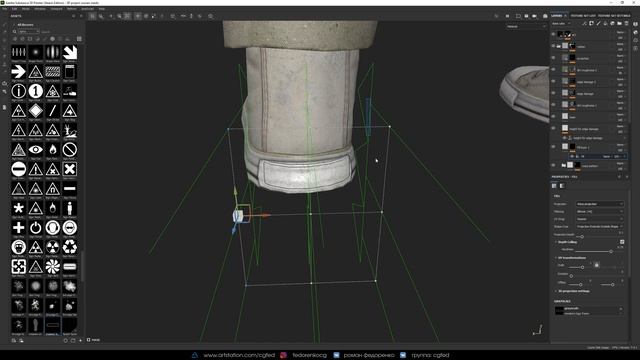The image size is (640, 360).
Task: Choose the prohibition circle sign alpha
Action: click(70, 150)
